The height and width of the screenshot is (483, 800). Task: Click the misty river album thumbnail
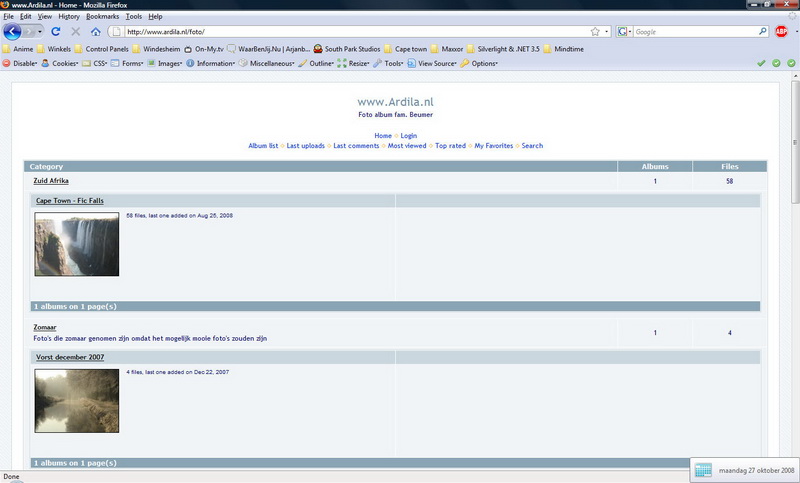77,401
